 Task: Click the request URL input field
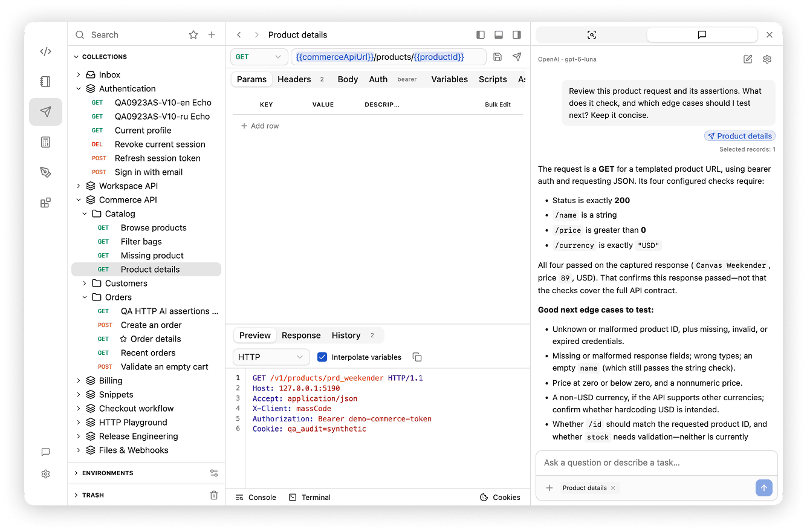[x=389, y=57]
